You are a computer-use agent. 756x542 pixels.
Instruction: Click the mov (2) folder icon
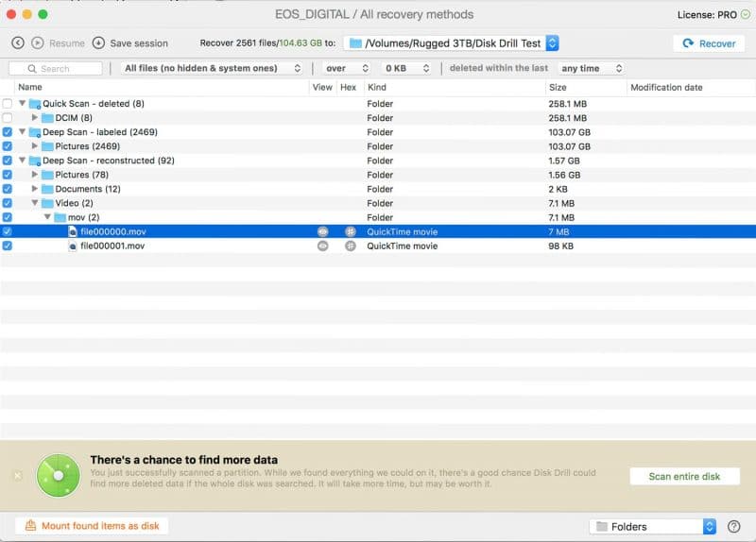(60, 217)
